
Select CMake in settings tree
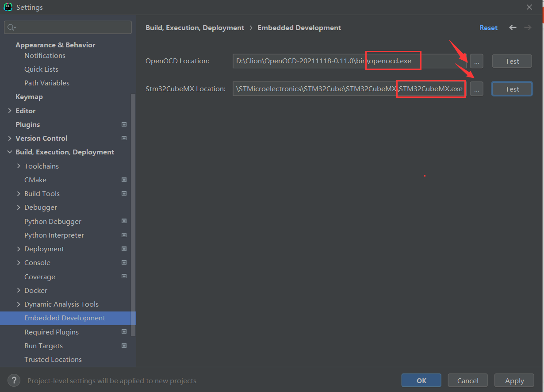coord(35,180)
